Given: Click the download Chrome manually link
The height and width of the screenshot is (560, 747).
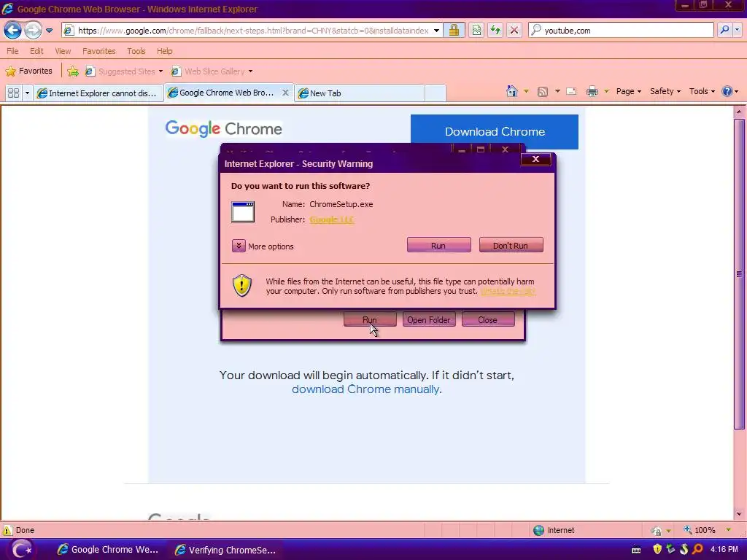Looking at the screenshot, I should pos(365,389).
